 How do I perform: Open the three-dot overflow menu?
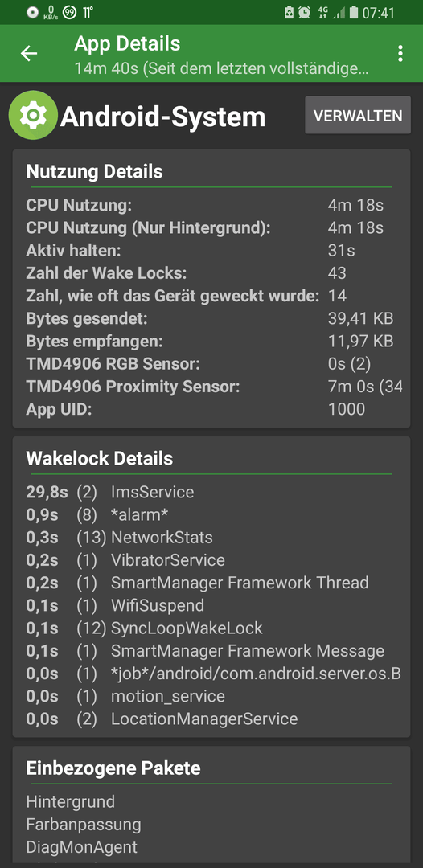400,53
